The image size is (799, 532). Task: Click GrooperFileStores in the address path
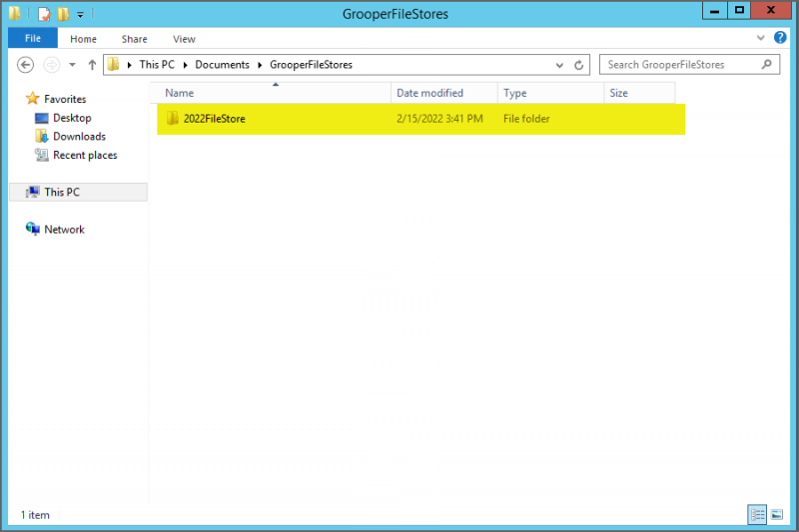coord(311,65)
